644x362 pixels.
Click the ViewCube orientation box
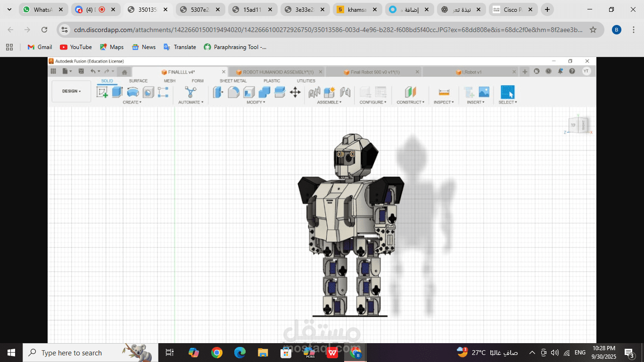(x=578, y=125)
